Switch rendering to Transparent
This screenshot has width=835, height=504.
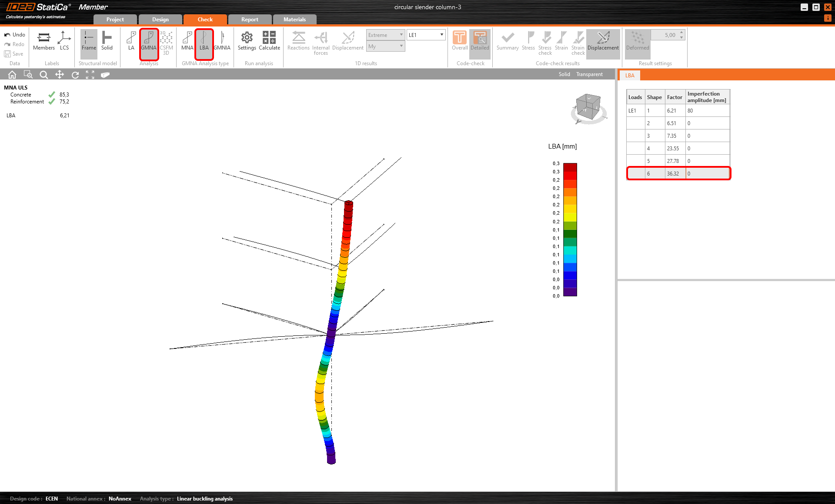589,74
